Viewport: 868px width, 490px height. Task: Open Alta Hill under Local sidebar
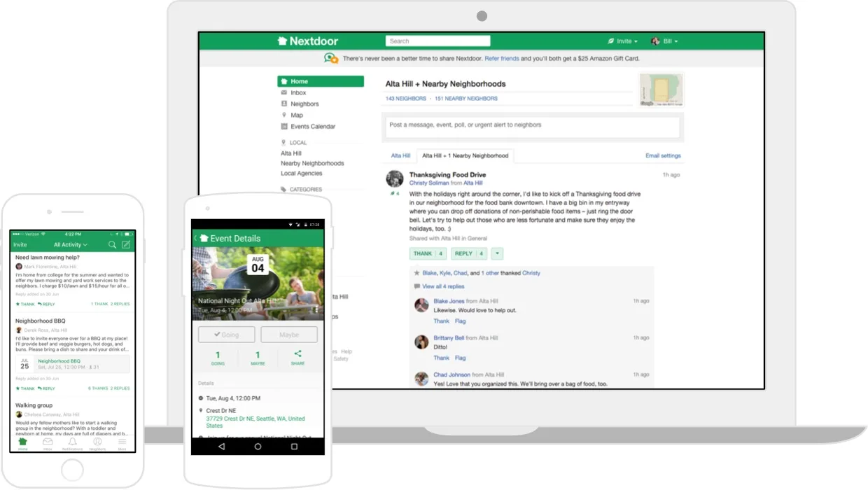pyautogui.click(x=291, y=153)
